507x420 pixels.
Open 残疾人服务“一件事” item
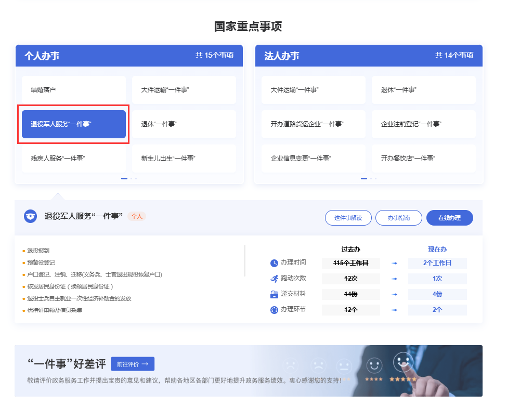point(73,159)
